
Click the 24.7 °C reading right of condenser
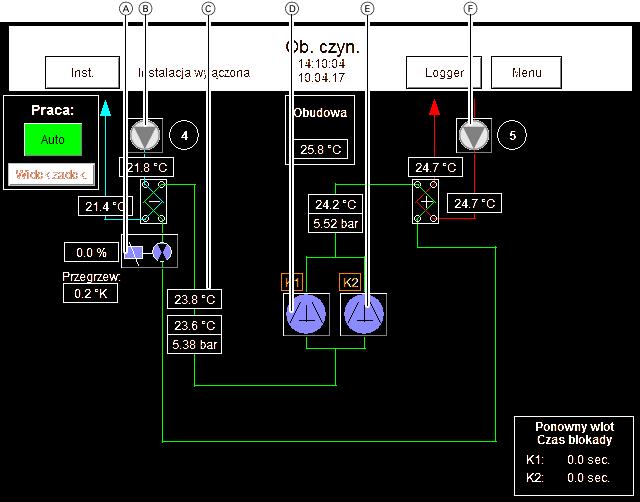tap(475, 203)
